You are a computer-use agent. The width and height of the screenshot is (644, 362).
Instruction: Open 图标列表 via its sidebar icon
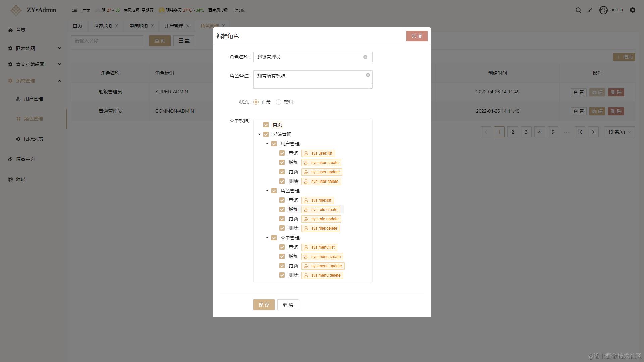[x=18, y=139]
